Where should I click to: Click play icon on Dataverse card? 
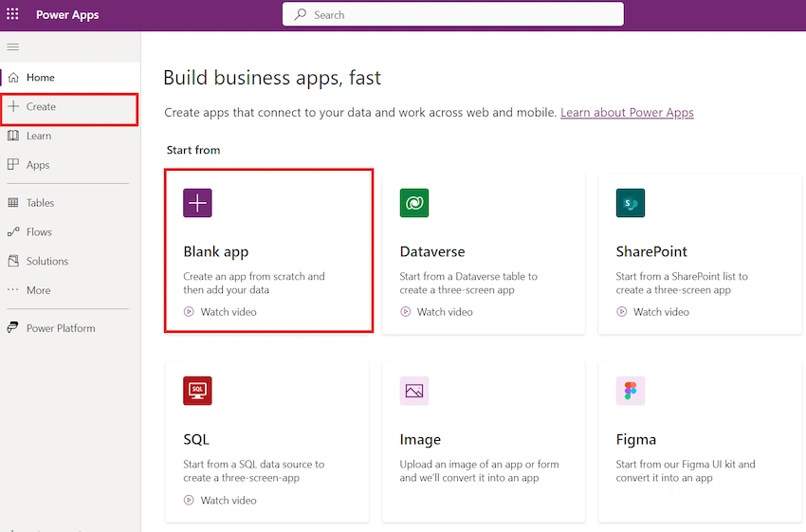coord(405,311)
